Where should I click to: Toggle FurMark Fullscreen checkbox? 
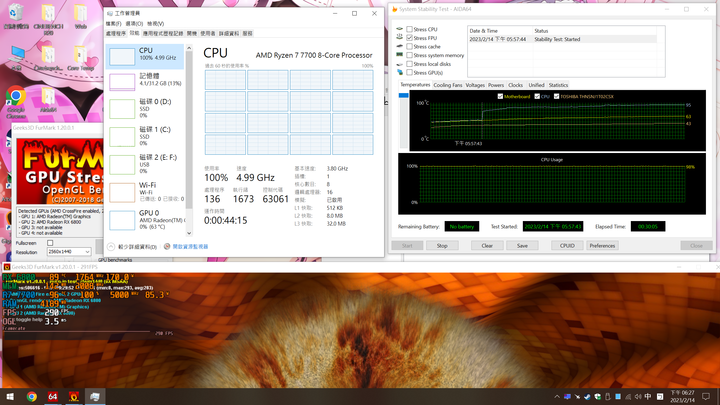50,243
